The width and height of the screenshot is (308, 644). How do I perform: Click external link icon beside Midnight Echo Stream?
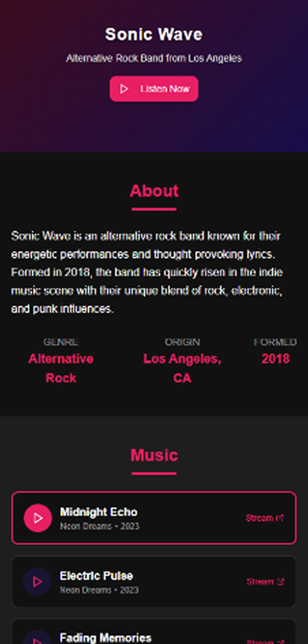[x=280, y=518]
